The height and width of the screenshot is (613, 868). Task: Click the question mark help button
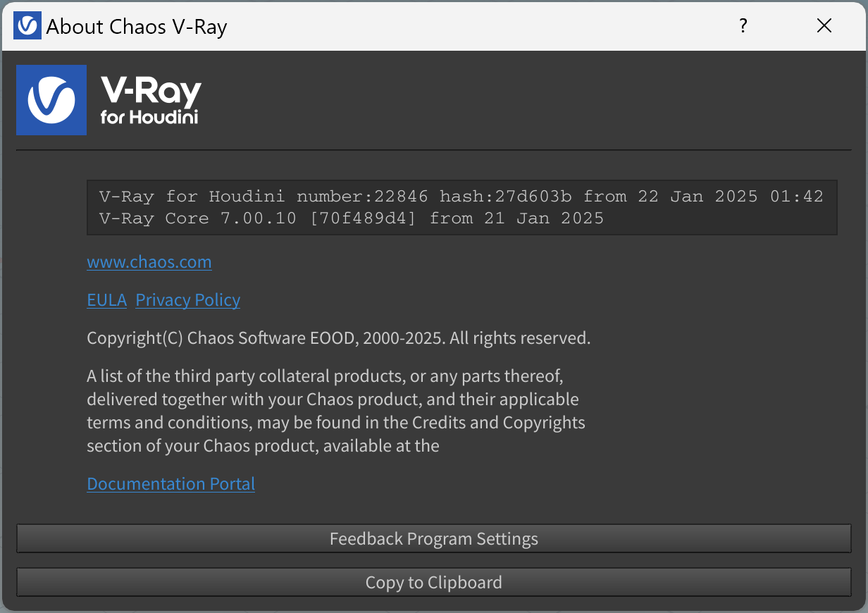click(x=743, y=26)
